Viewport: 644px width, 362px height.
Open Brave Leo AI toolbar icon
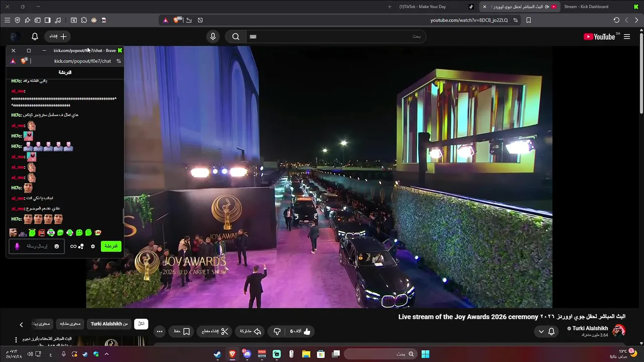tap(27, 20)
